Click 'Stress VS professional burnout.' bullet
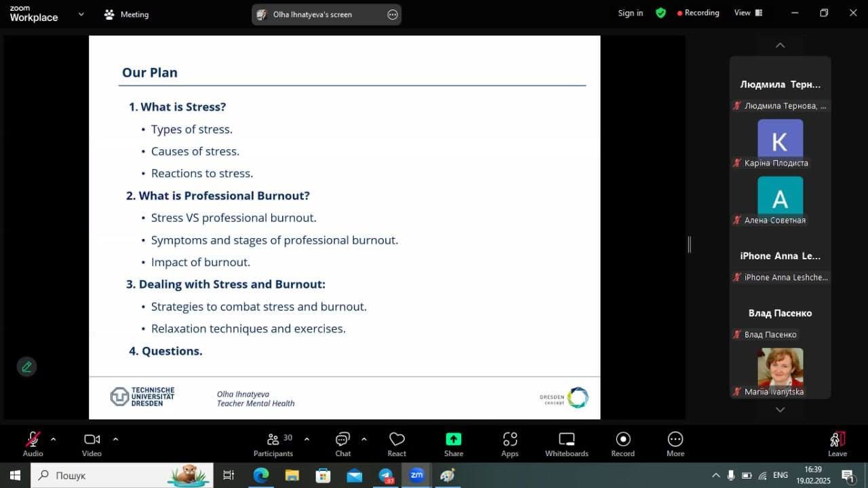This screenshot has width=868, height=488. tap(234, 218)
